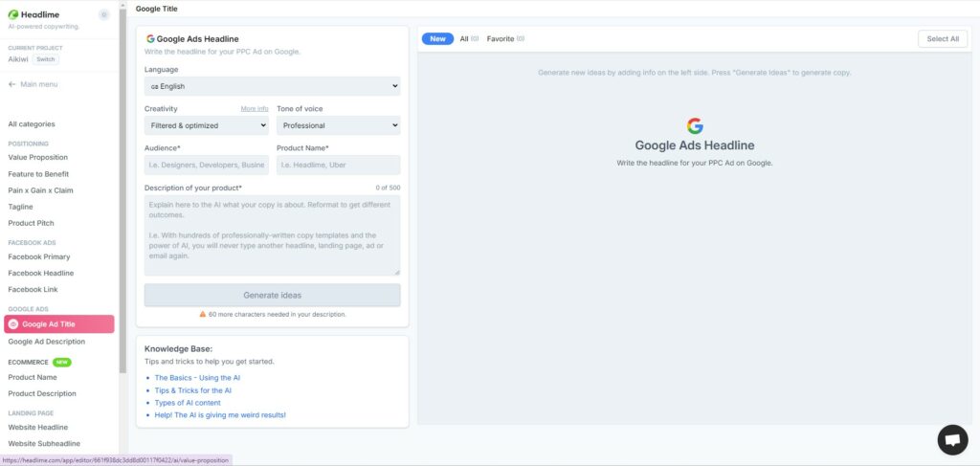Click the Select All button
The image size is (980, 466).
[x=943, y=38]
